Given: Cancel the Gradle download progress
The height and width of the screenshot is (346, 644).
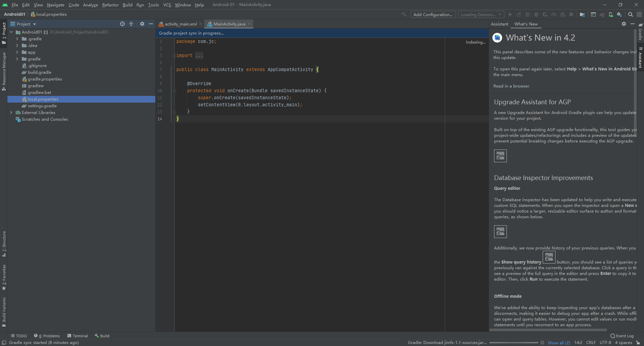Looking at the screenshot, I should pyautogui.click(x=542, y=343).
